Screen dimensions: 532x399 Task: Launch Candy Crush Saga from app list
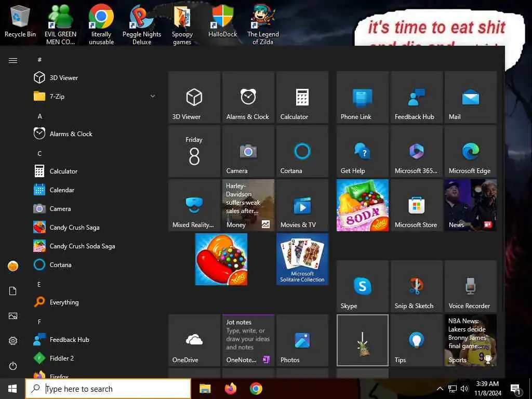point(95,227)
